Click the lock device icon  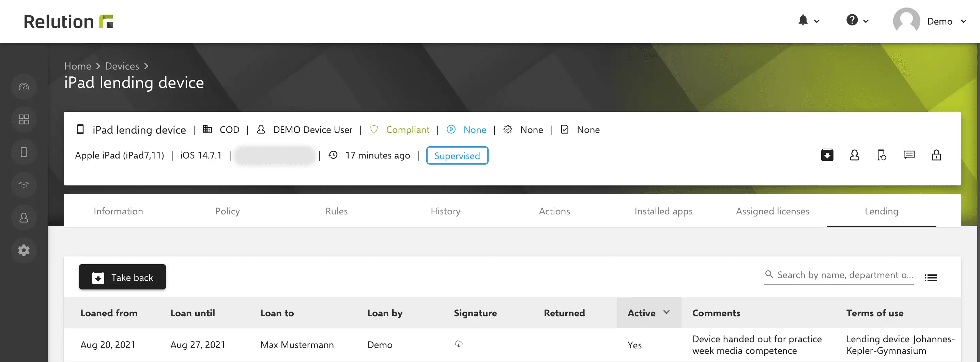point(936,155)
